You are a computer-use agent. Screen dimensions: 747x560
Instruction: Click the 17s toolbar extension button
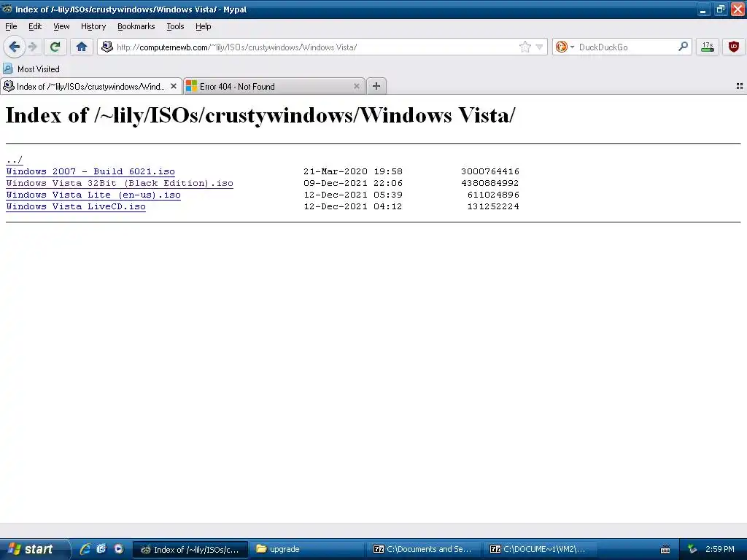[x=708, y=47]
